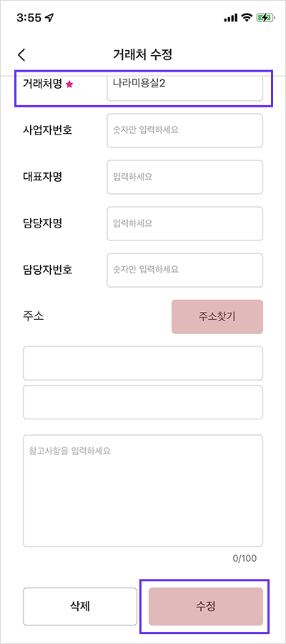The height and width of the screenshot is (644, 286).
Task: Tap the 주소 label text
Action: coord(34,317)
